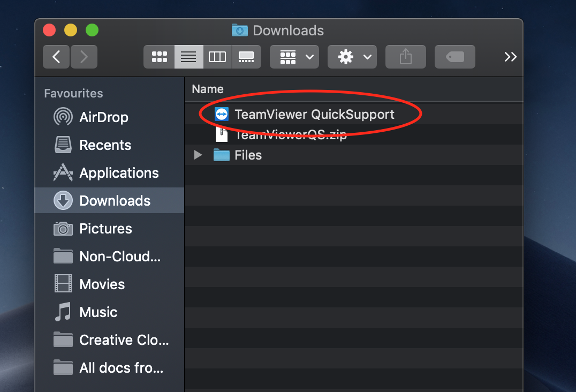
Task: Go back with the left arrow button
Action: coord(56,57)
